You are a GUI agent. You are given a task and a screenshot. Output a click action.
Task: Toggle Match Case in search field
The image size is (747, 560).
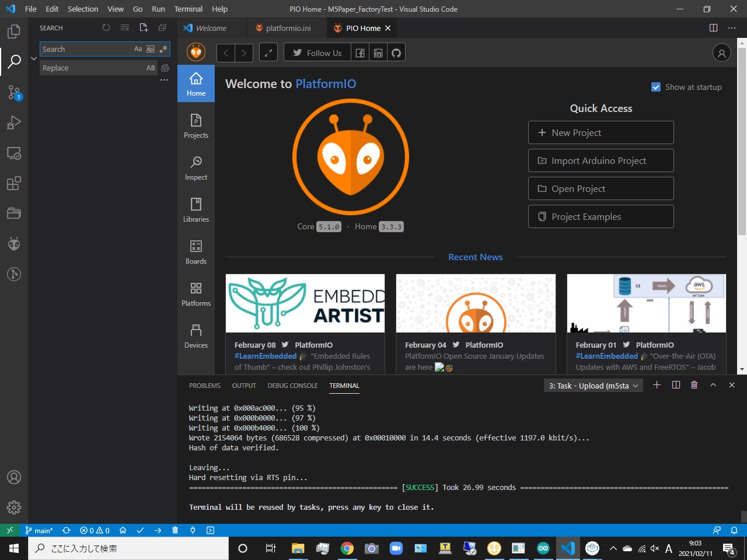coord(138,49)
